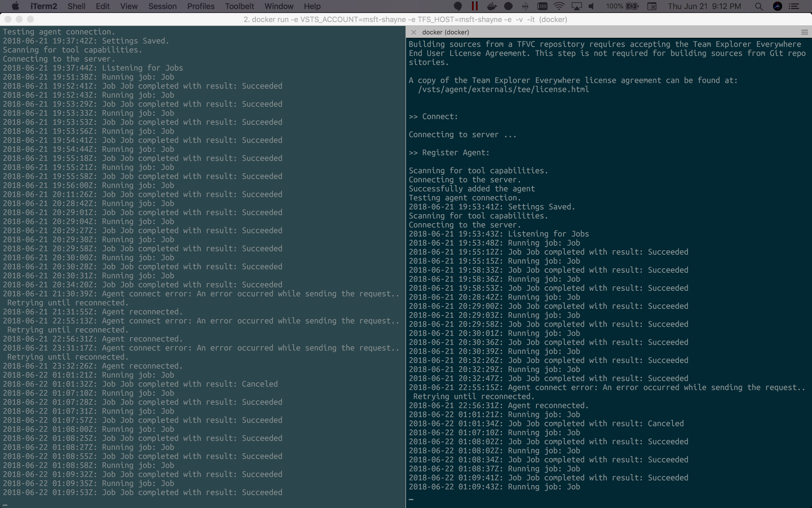The height and width of the screenshot is (508, 812).
Task: Click the right pane 19:53:41Z Settings Saved line
Action: pyautogui.click(x=492, y=207)
